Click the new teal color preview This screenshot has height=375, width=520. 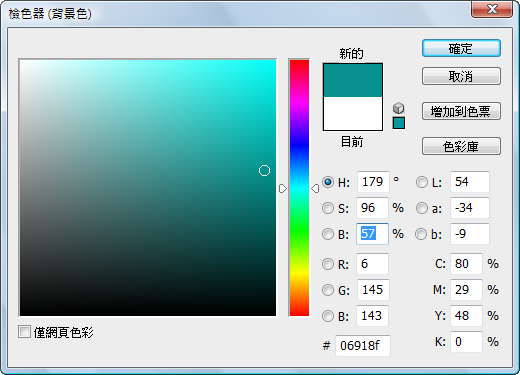(353, 80)
